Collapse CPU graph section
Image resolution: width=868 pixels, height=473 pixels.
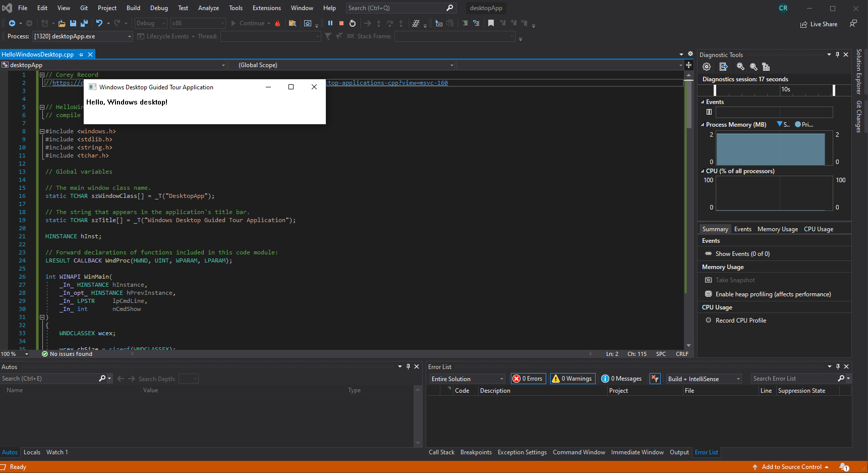point(703,171)
